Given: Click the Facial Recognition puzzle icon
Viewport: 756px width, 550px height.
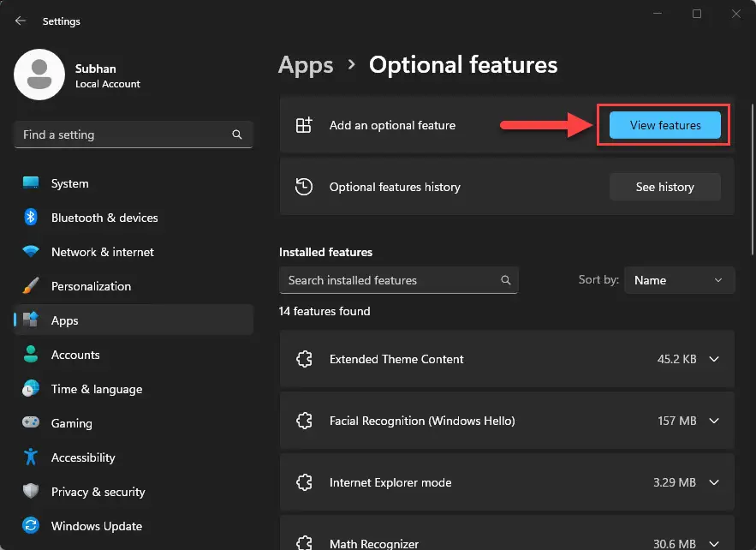Looking at the screenshot, I should 304,421.
